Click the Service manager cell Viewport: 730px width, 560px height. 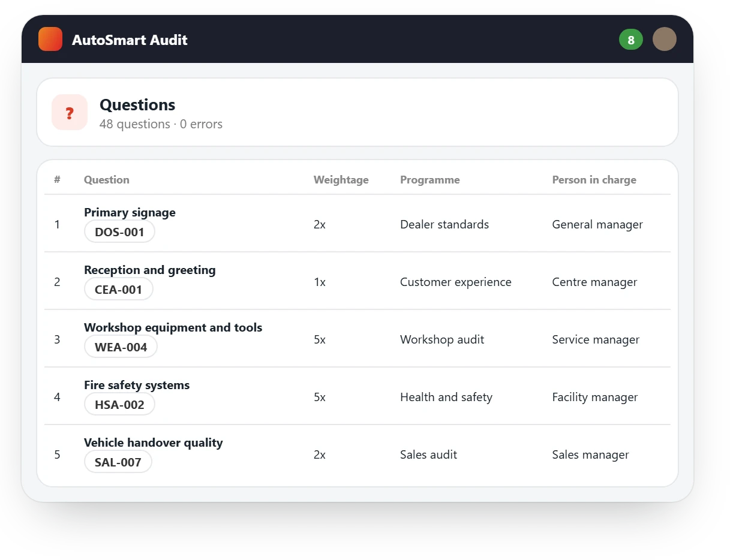click(596, 339)
